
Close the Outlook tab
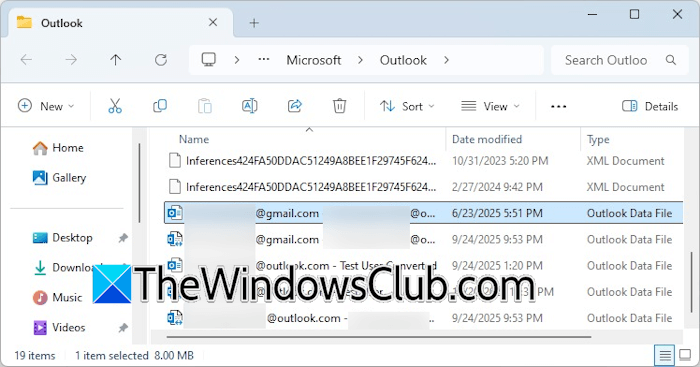coord(213,22)
